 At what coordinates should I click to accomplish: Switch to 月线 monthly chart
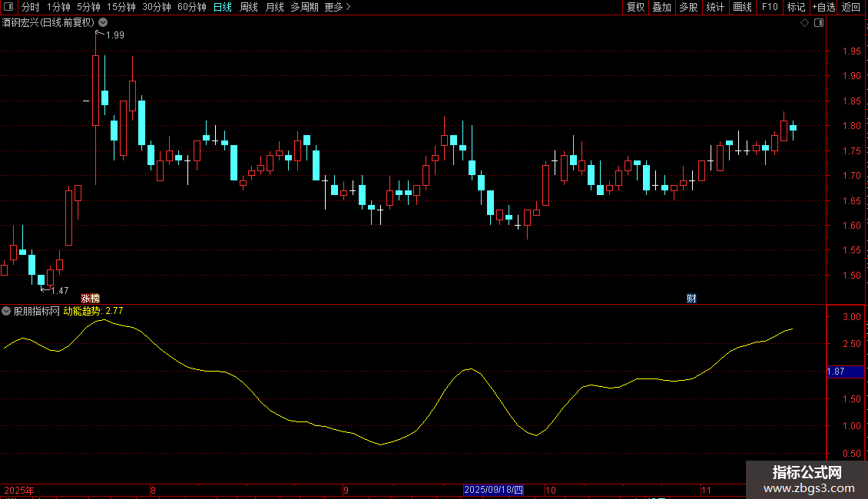274,7
